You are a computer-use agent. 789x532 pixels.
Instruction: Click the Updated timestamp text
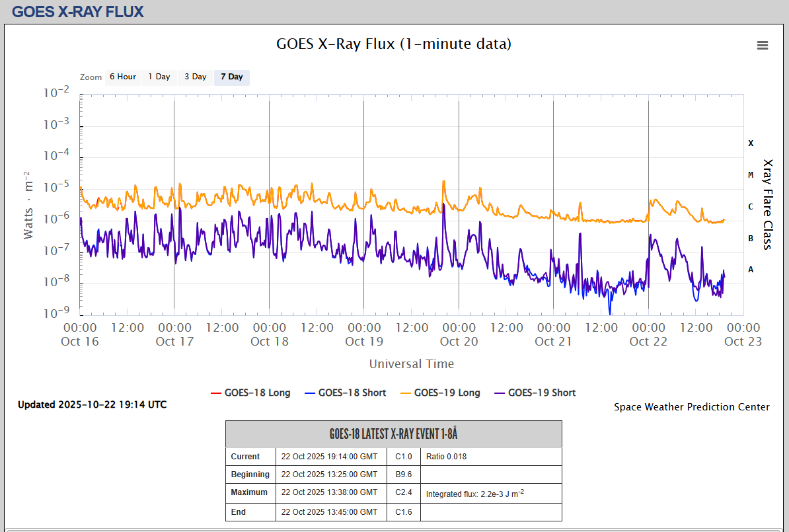click(92, 404)
